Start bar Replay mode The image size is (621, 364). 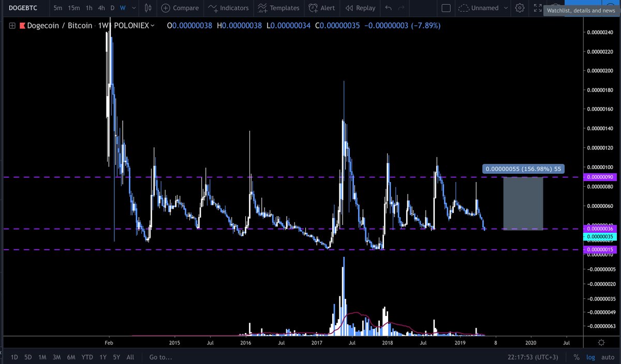coord(360,8)
